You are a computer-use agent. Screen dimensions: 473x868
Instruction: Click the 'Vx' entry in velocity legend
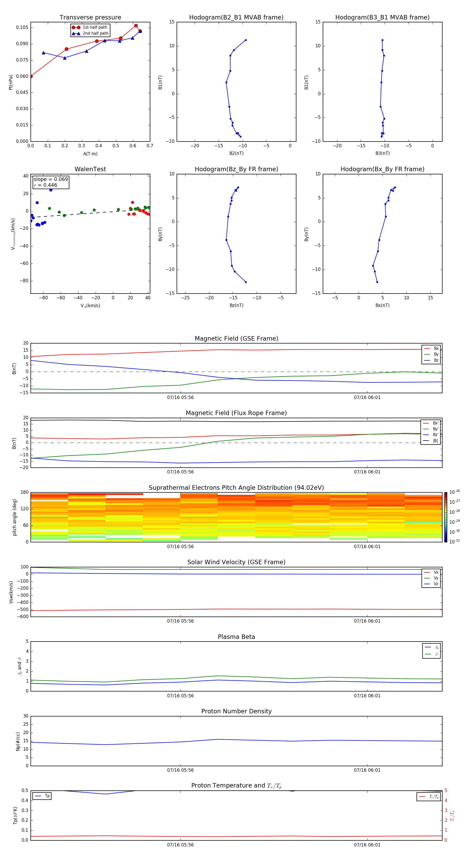pyautogui.click(x=431, y=573)
